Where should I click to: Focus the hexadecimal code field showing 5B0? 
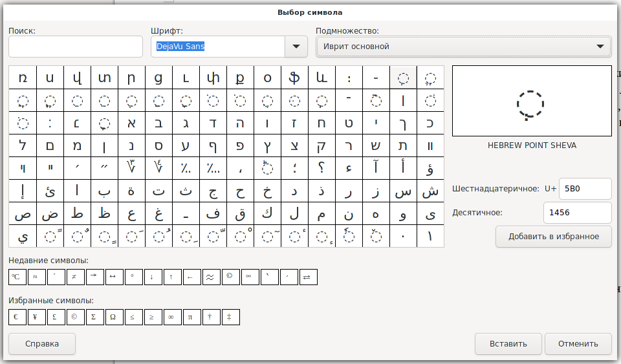(x=585, y=189)
